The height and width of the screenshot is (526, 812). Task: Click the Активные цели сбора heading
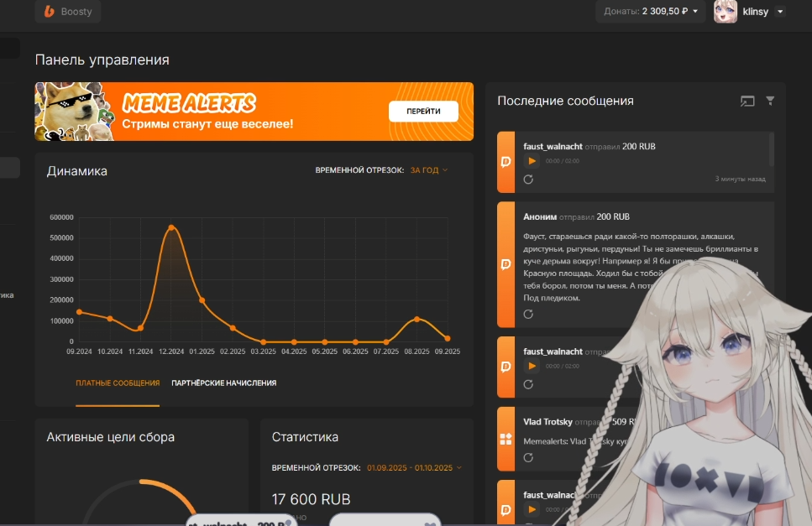(110, 437)
